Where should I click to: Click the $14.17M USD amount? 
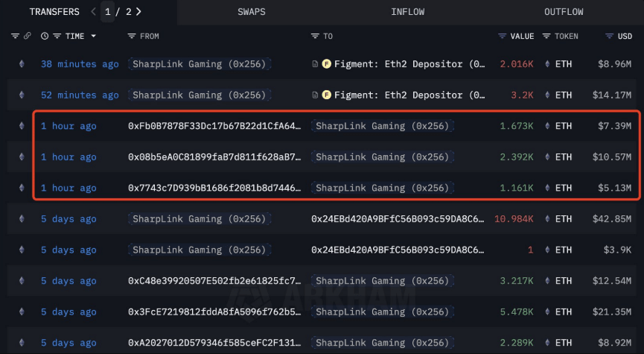(612, 95)
